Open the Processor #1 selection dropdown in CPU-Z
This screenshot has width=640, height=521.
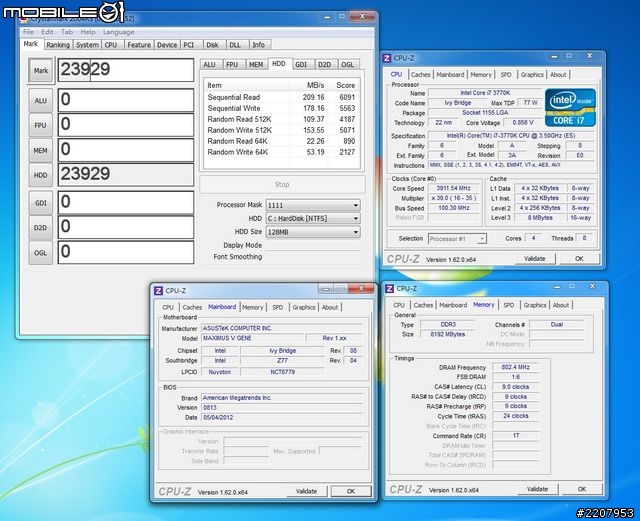coord(457,239)
